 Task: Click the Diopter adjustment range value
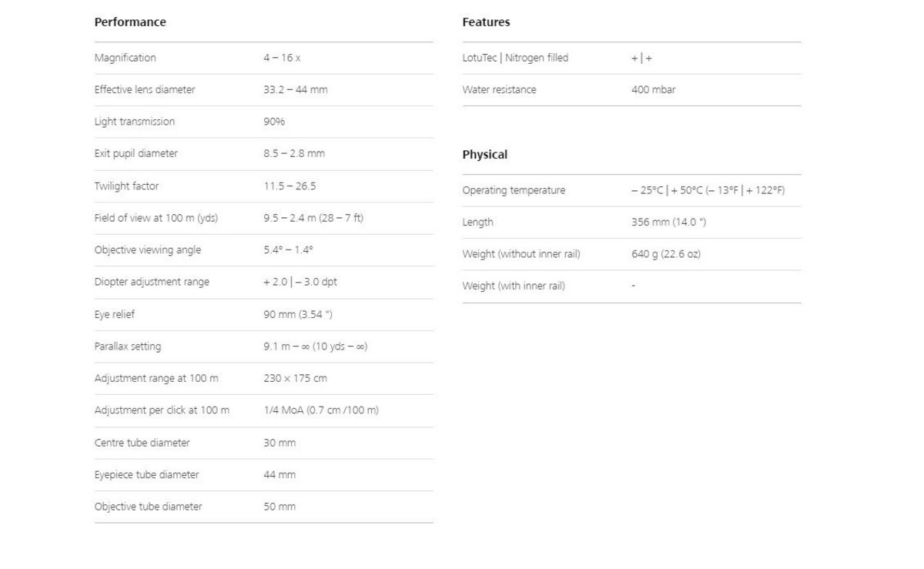pyautogui.click(x=300, y=282)
